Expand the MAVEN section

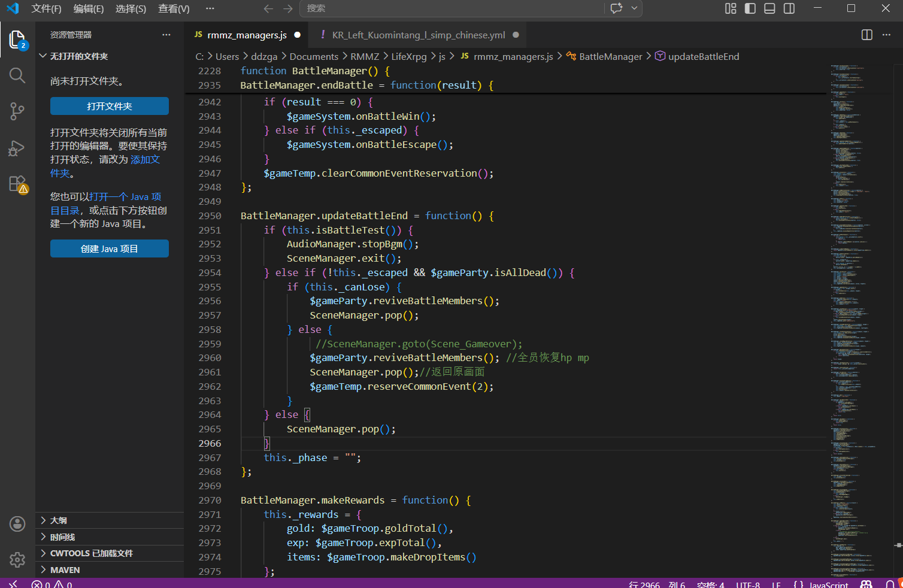110,570
